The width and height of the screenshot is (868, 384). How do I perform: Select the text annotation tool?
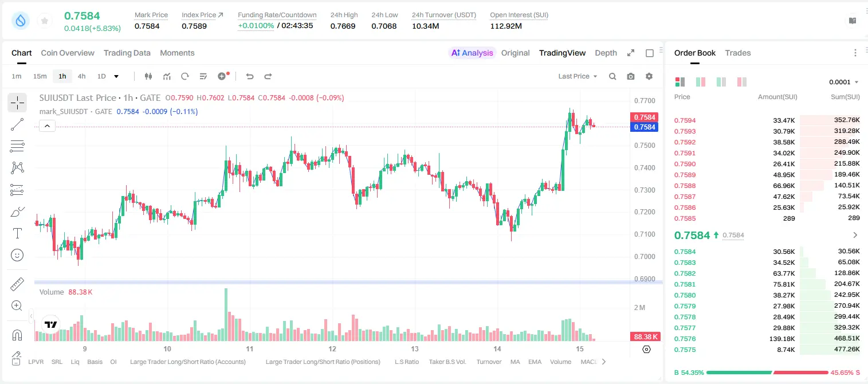(x=17, y=233)
